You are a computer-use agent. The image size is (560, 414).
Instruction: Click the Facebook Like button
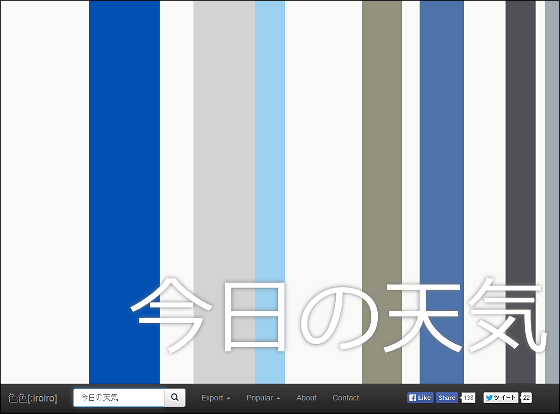coord(420,398)
